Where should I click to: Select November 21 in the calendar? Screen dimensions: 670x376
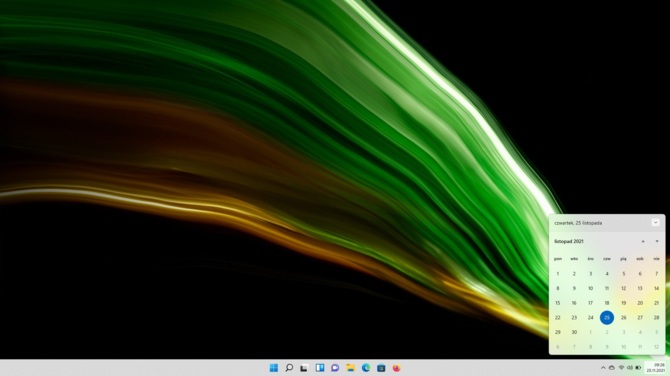click(x=656, y=303)
